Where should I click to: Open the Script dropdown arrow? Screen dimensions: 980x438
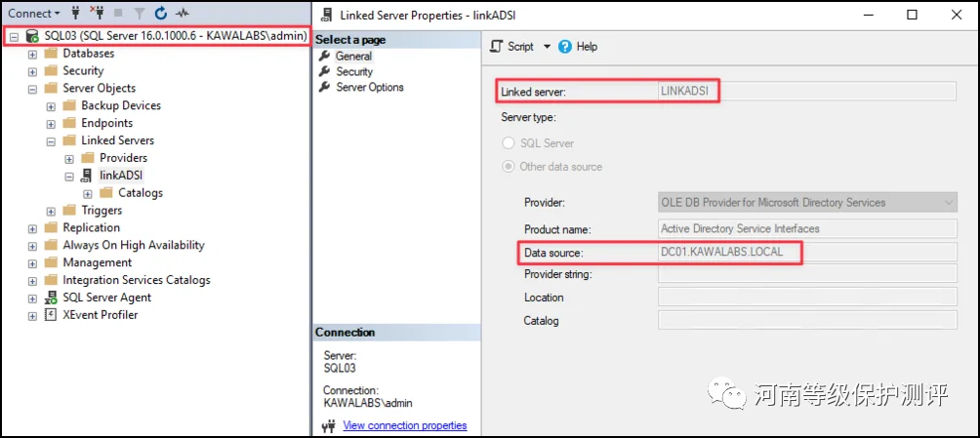point(547,47)
